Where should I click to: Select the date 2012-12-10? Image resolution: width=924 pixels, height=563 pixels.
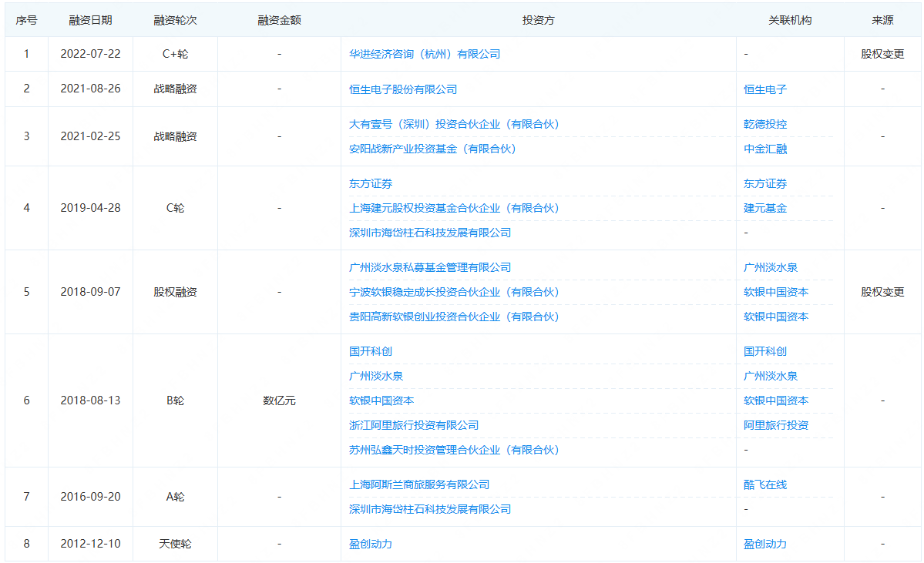point(90,545)
